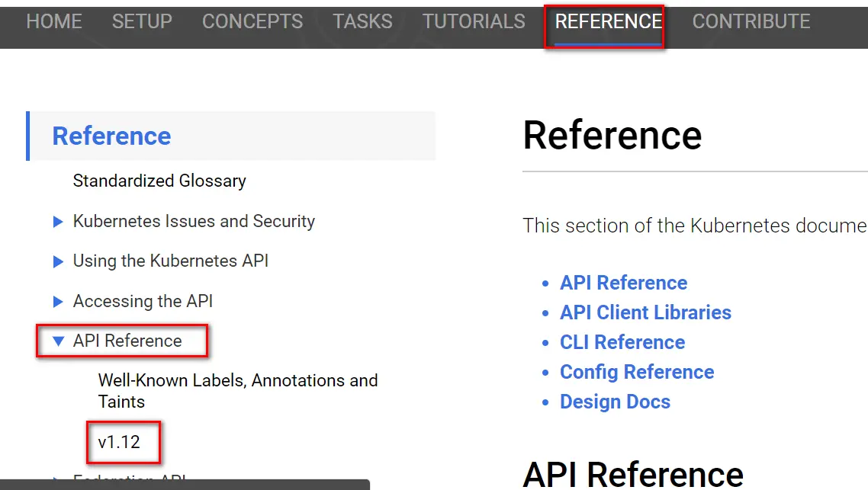The height and width of the screenshot is (490, 868).
Task: Go to the SETUP tab
Action: [x=142, y=21]
